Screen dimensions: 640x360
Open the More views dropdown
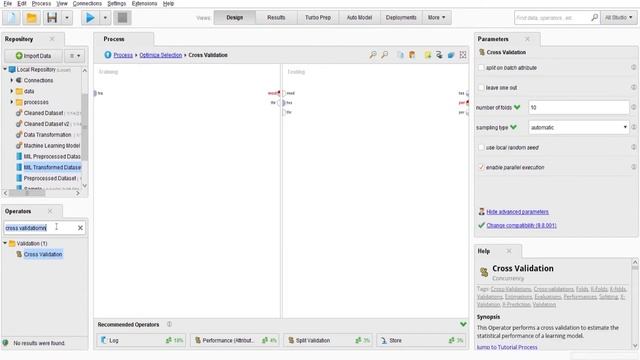[x=436, y=18]
